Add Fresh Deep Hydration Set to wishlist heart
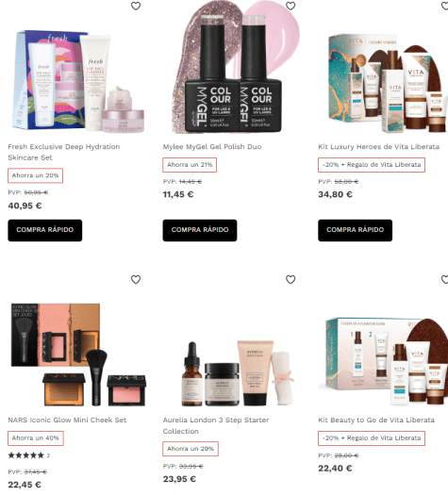 point(136,6)
